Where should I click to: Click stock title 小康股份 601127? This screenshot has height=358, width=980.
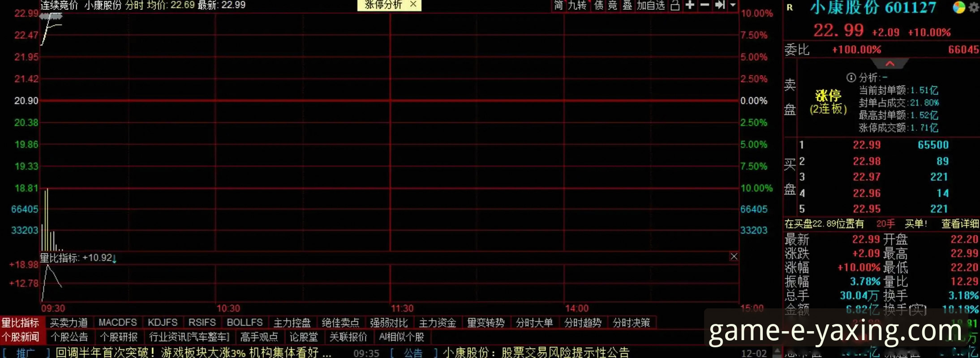pos(873,8)
